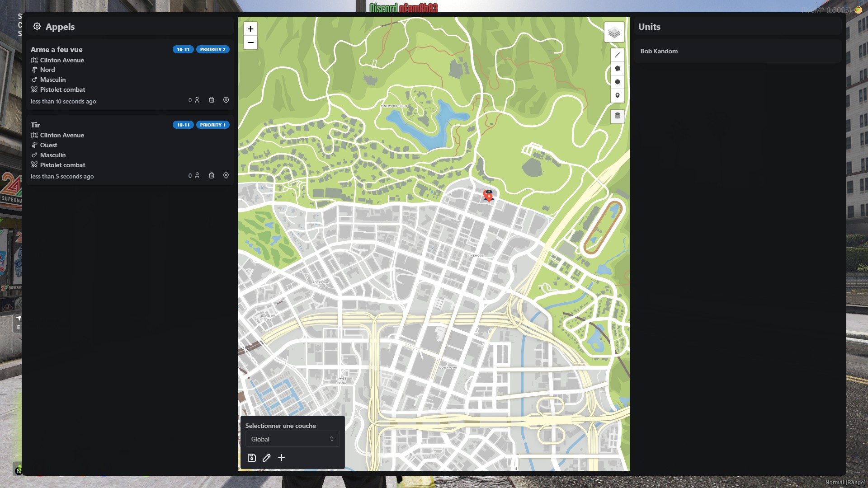
Task: Open the Global layer dropdown
Action: [x=292, y=439]
